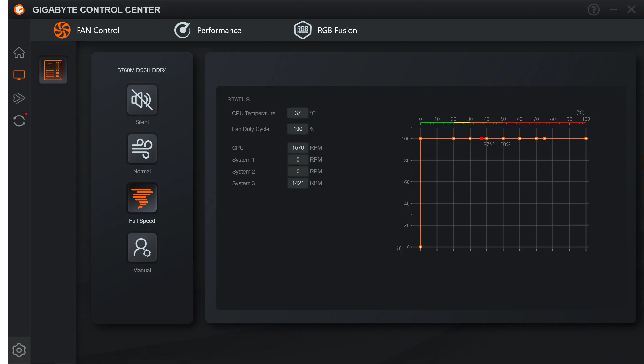Click the Gigabyte logo in title bar

click(19, 10)
